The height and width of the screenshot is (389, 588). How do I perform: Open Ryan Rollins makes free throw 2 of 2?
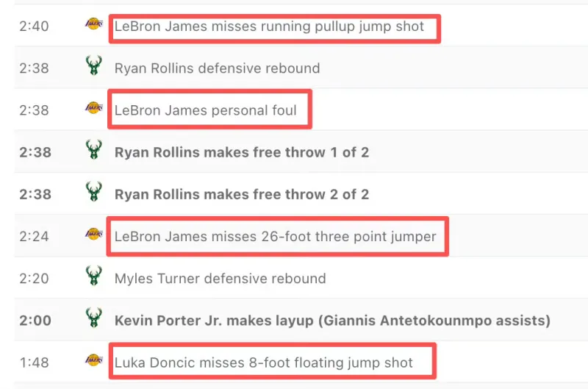pyautogui.click(x=241, y=194)
